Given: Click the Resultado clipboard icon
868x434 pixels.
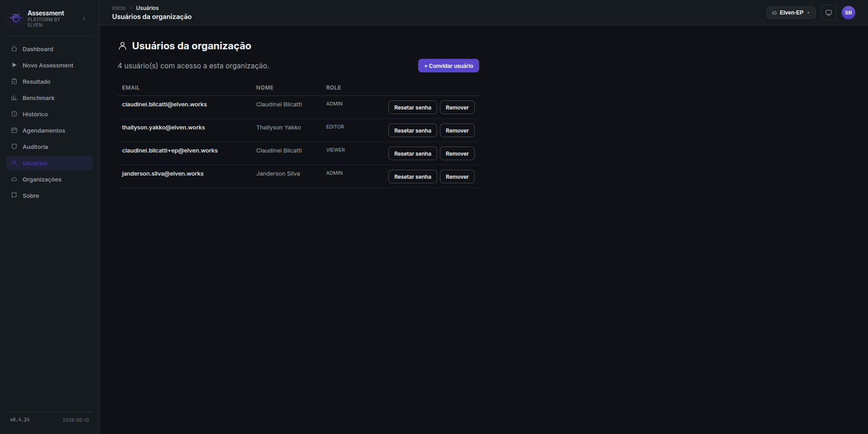Looking at the screenshot, I should point(14,81).
